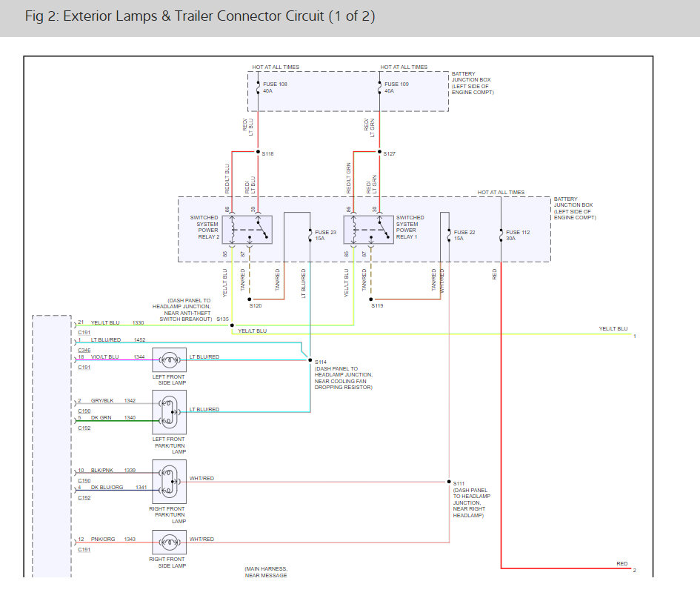Viewport: 700px width, 604px height.
Task: Click the 'RIGHT FRONT PARK/TURN LAMP' caption
Action: coord(167,515)
